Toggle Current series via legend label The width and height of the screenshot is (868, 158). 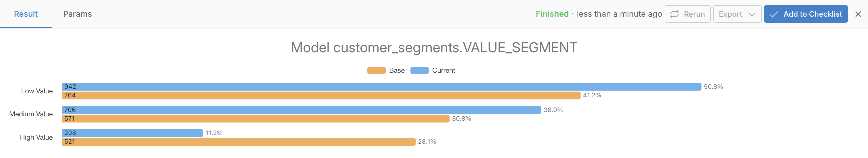click(443, 70)
